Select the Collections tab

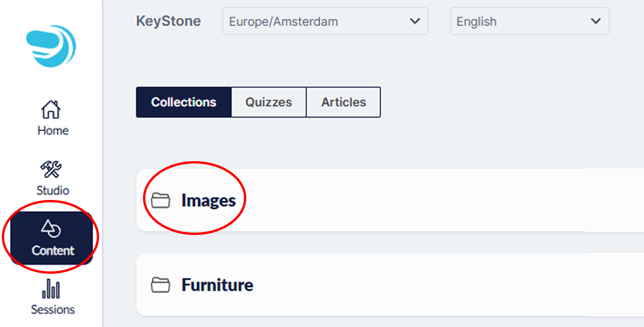pos(184,102)
